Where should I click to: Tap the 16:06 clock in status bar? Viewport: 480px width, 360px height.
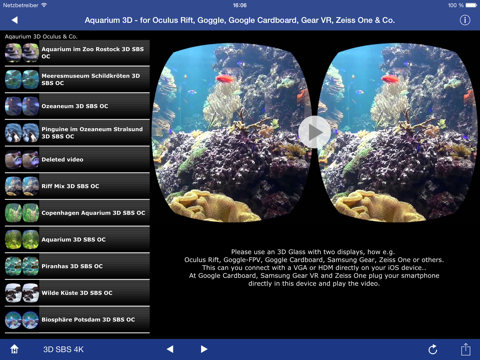(x=240, y=5)
